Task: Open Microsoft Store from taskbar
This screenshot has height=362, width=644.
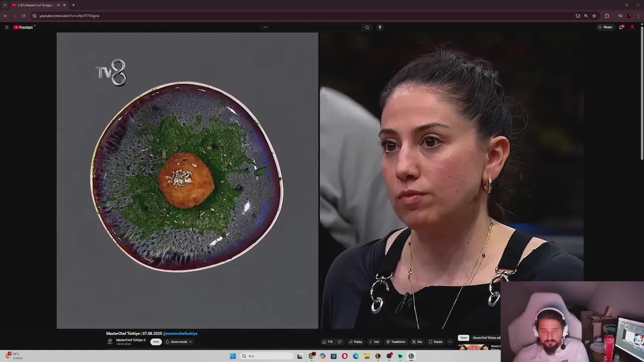Action: 334,356
